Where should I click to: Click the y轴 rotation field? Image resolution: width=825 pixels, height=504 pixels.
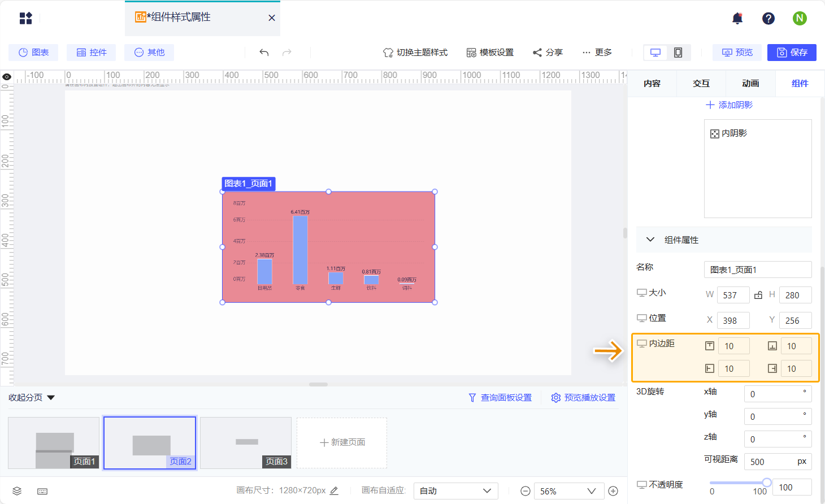pos(778,416)
